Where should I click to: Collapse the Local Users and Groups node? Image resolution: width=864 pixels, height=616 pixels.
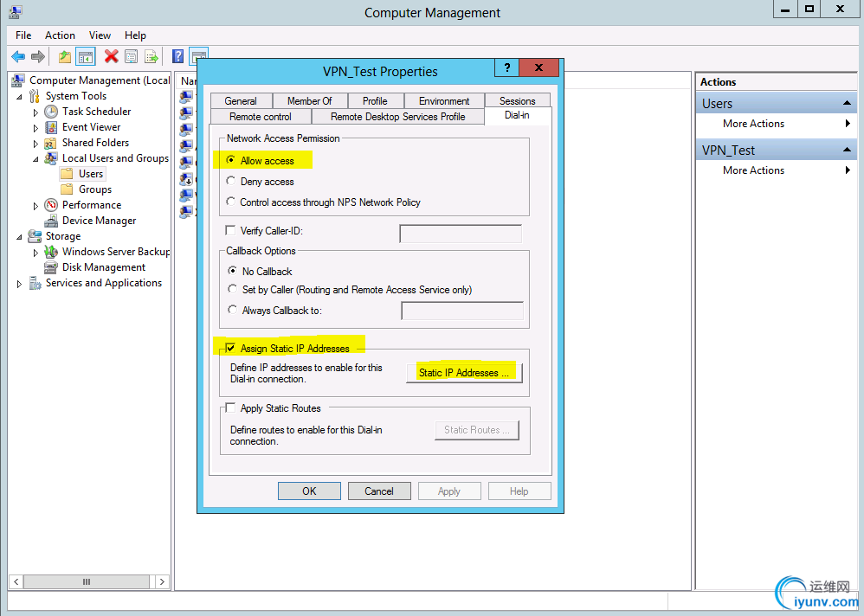click(35, 159)
